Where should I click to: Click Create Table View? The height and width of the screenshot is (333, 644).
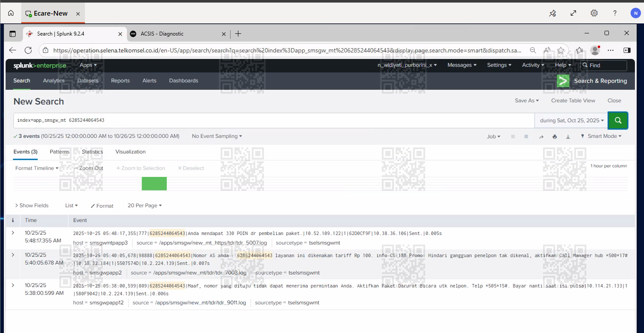click(x=573, y=101)
